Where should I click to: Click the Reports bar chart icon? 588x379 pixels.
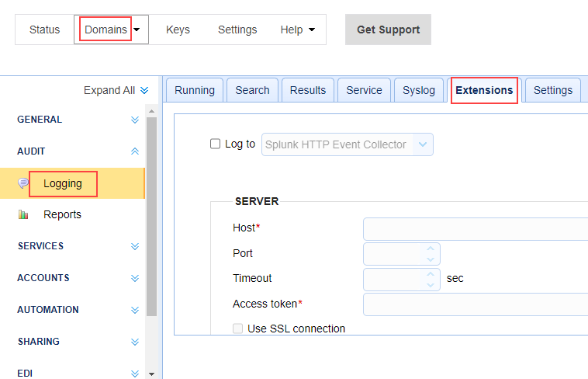[x=23, y=215]
